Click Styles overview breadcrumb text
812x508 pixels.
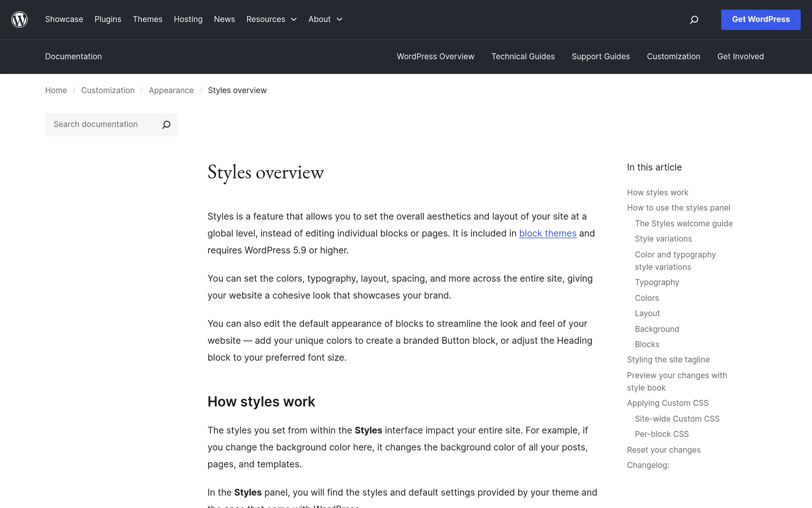pos(237,90)
